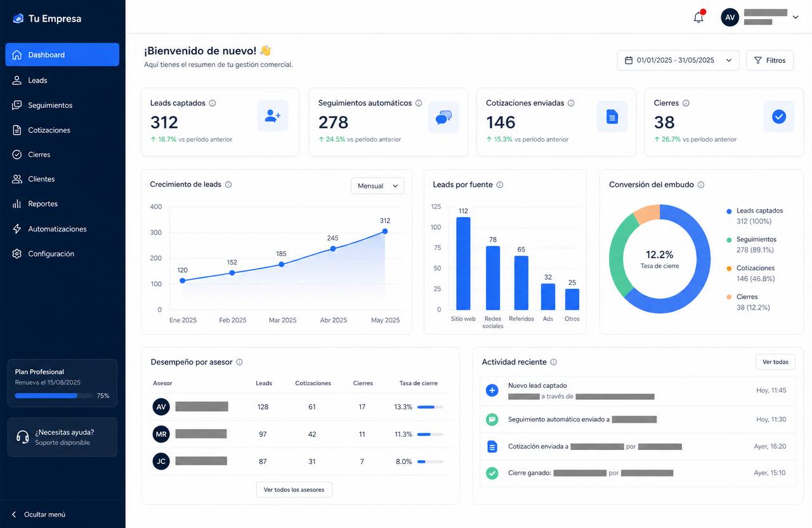Screen dimensions: 812x528
Task: Click the Ads bar showing 32
Action: coord(548,296)
